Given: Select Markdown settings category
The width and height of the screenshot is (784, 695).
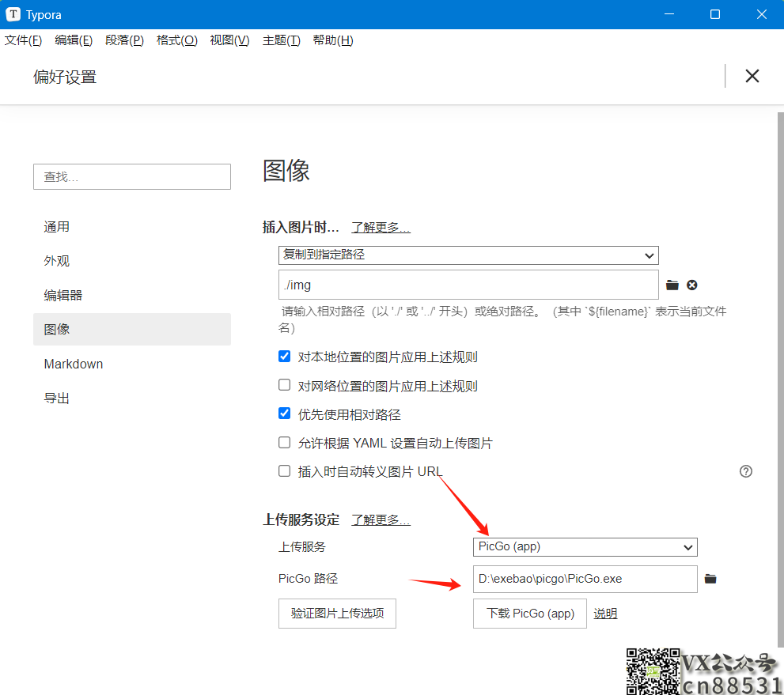Looking at the screenshot, I should (x=132, y=364).
